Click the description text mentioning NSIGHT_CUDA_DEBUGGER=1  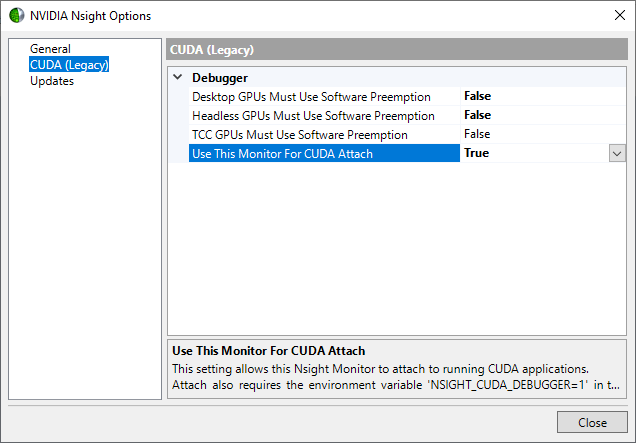(x=395, y=385)
